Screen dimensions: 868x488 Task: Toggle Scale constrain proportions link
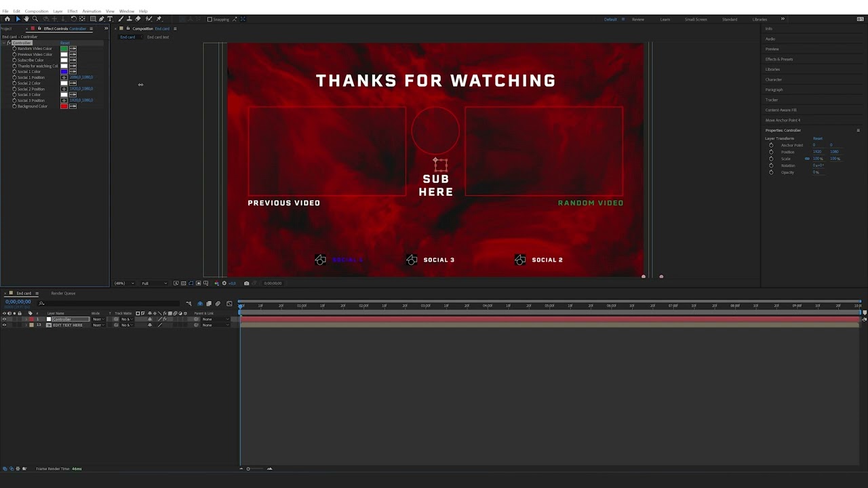[x=807, y=159]
